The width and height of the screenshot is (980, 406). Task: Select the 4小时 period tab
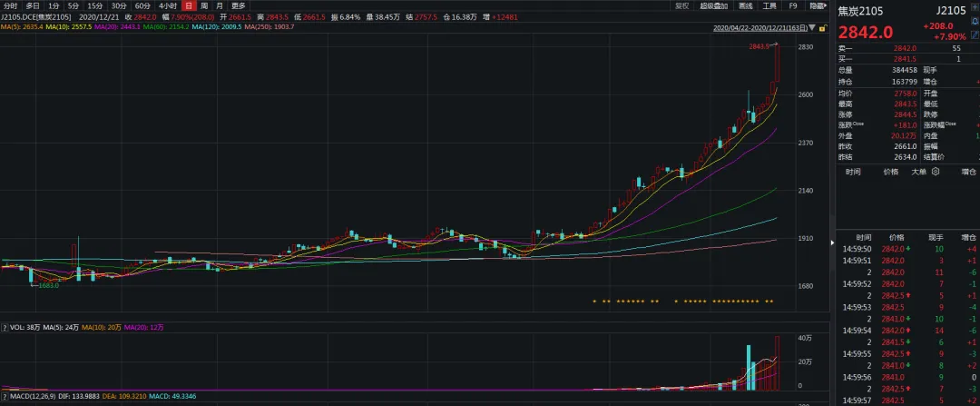[x=168, y=5]
